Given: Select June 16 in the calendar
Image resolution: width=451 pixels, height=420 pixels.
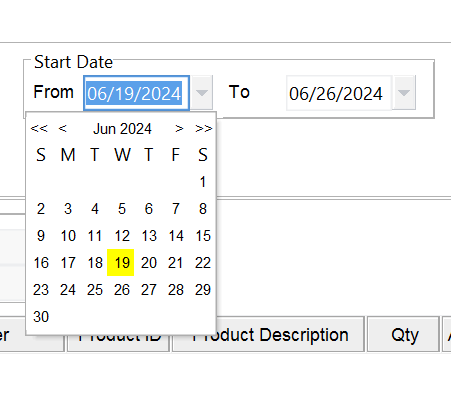Looking at the screenshot, I should [41, 263].
